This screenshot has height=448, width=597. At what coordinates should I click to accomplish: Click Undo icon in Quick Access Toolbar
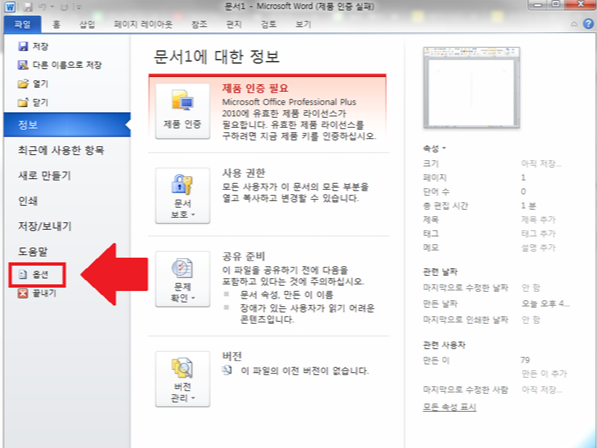pyautogui.click(x=43, y=7)
